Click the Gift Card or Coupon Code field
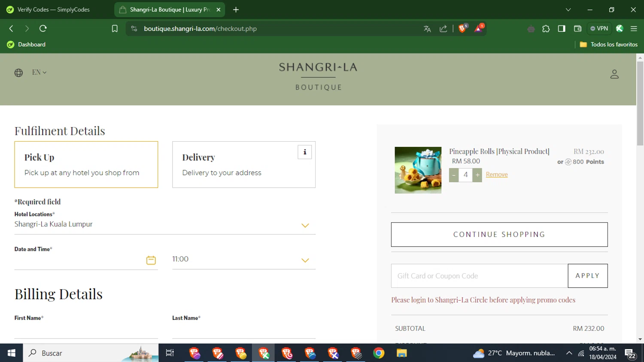The height and width of the screenshot is (362, 644). tap(480, 276)
